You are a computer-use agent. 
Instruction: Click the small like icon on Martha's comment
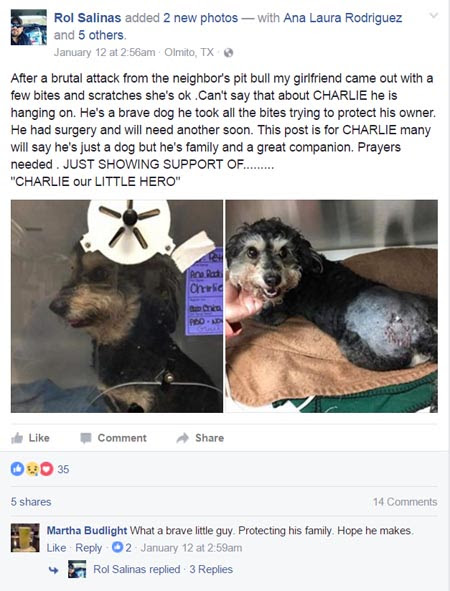tap(118, 547)
